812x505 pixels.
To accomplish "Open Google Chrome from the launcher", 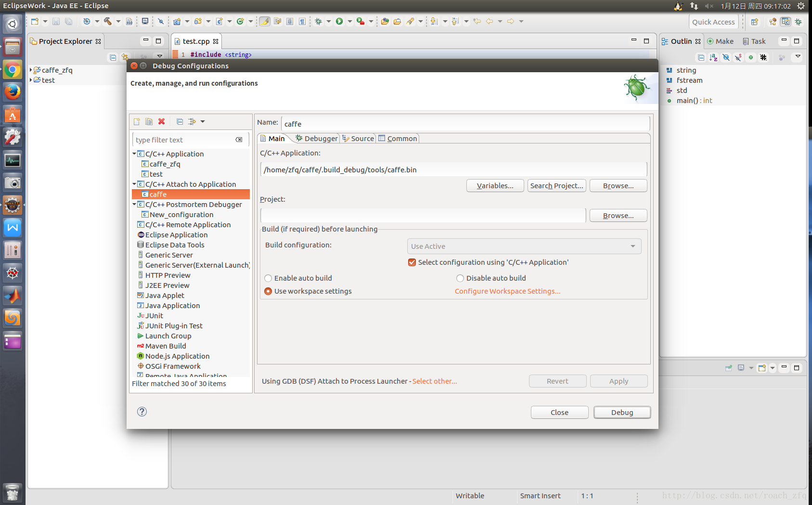I will coord(13,70).
